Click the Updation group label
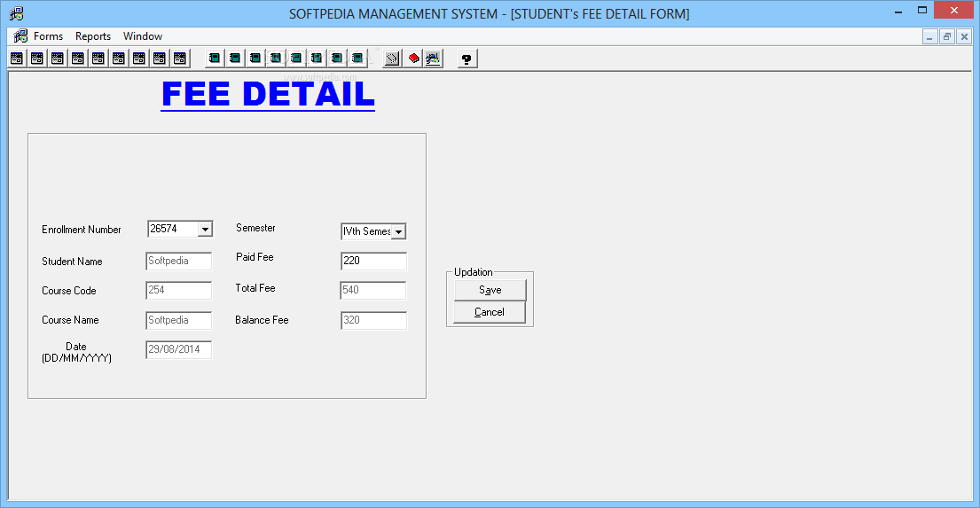Image resolution: width=980 pixels, height=508 pixels. point(473,272)
